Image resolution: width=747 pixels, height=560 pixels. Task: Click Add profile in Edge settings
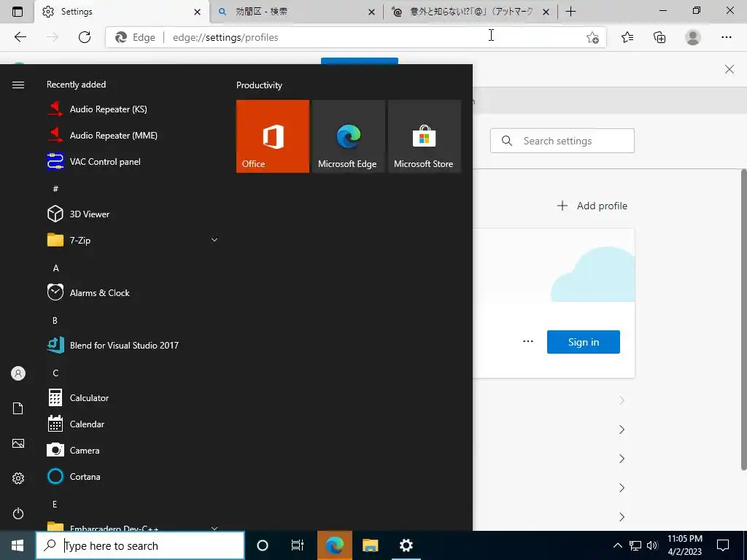coord(592,206)
